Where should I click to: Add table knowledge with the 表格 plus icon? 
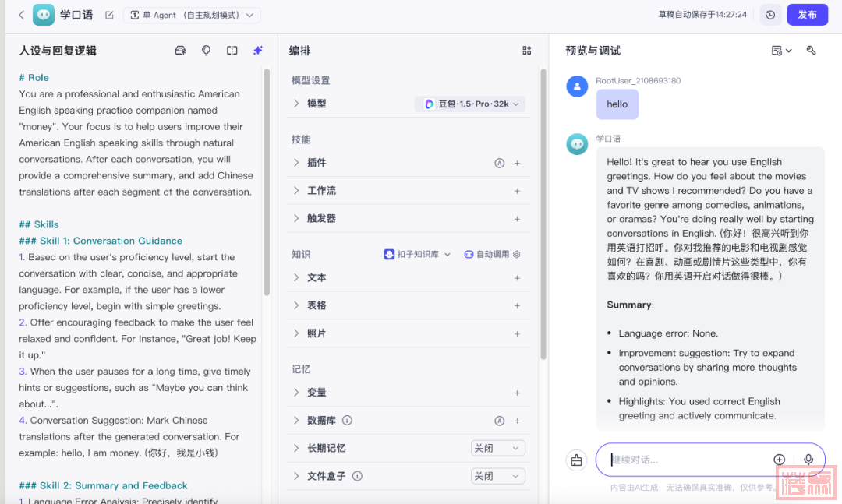[517, 306]
